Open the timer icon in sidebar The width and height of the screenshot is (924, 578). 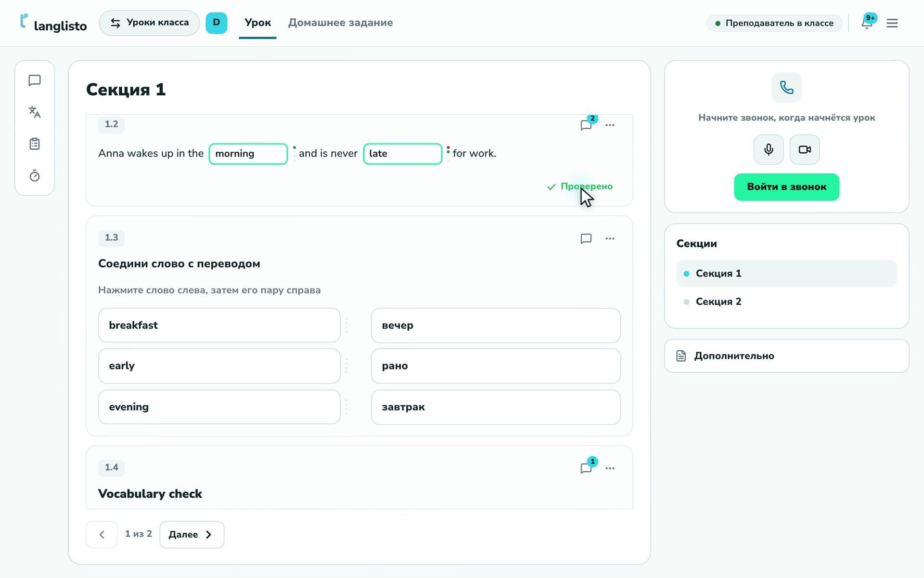click(x=35, y=176)
